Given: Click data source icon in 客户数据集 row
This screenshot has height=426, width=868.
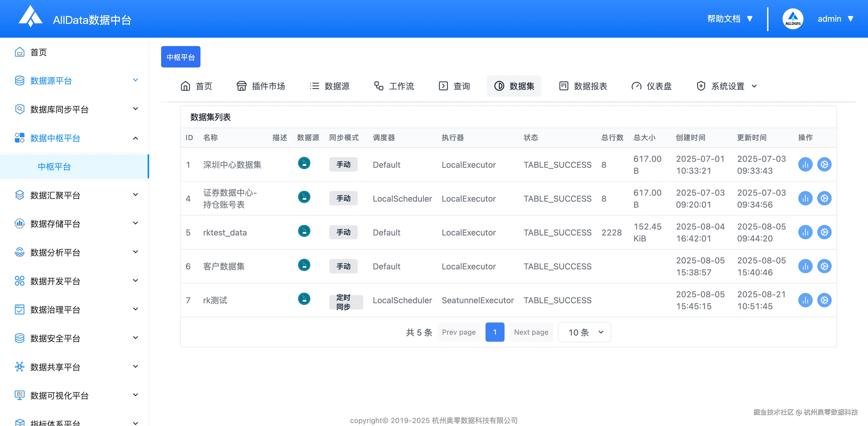Looking at the screenshot, I should (x=304, y=265).
